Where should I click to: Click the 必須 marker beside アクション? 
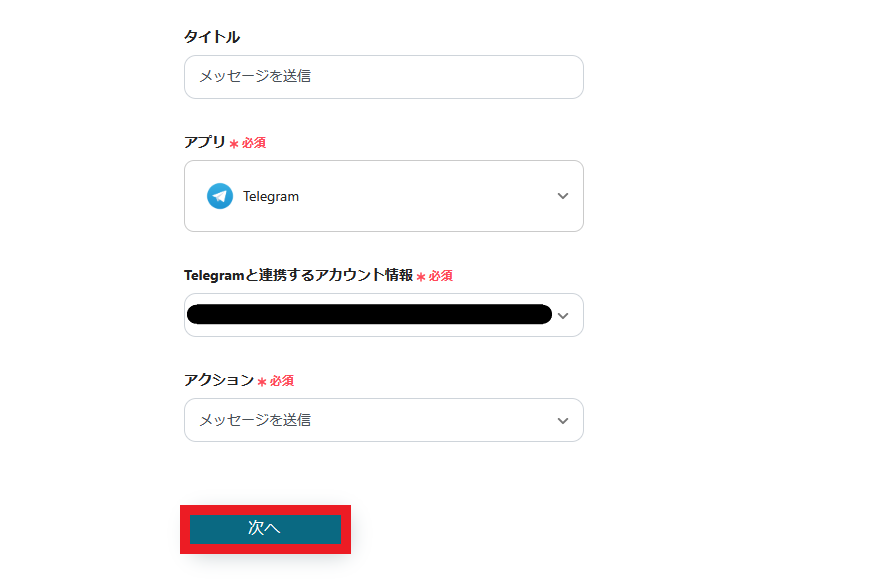coord(282,381)
